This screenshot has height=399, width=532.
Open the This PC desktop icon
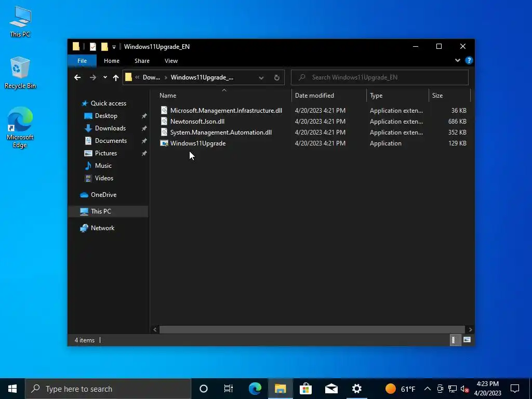[20, 22]
